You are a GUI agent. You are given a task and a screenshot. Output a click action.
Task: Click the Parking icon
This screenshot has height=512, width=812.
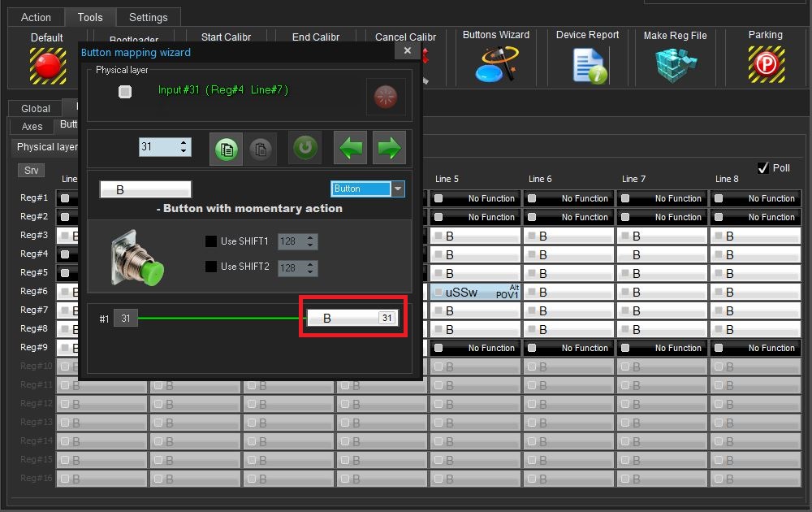tap(765, 64)
